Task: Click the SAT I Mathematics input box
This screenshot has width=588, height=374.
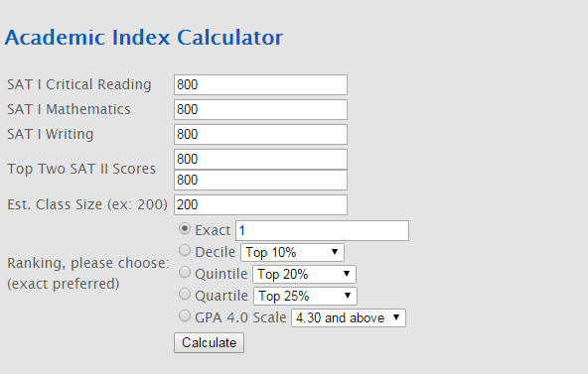Action: click(x=260, y=109)
